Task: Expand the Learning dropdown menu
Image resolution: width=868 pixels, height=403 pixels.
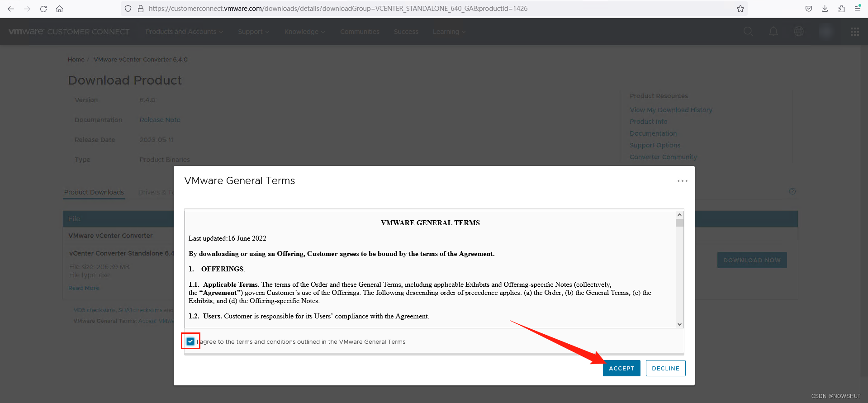Action: pyautogui.click(x=449, y=32)
